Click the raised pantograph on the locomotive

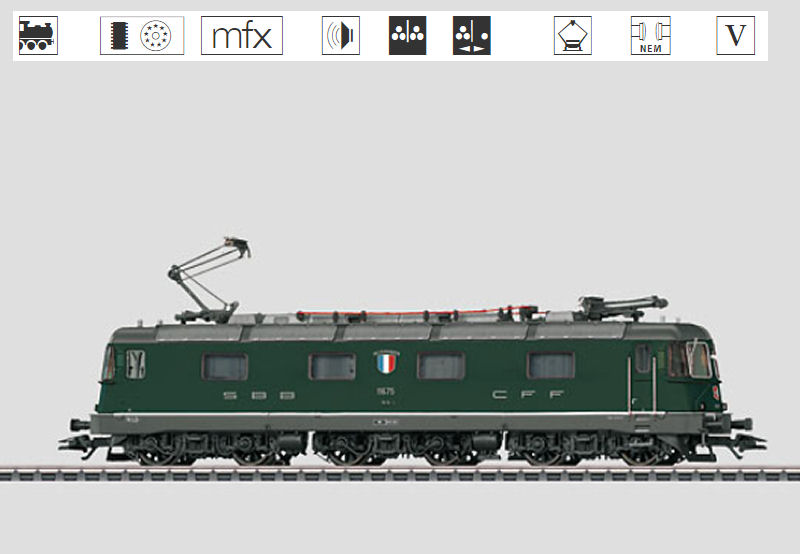click(x=209, y=281)
